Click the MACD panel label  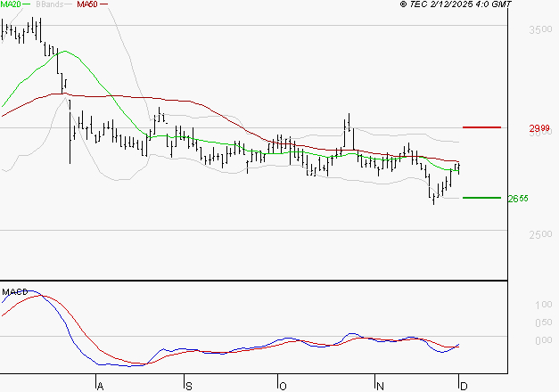pyautogui.click(x=15, y=292)
